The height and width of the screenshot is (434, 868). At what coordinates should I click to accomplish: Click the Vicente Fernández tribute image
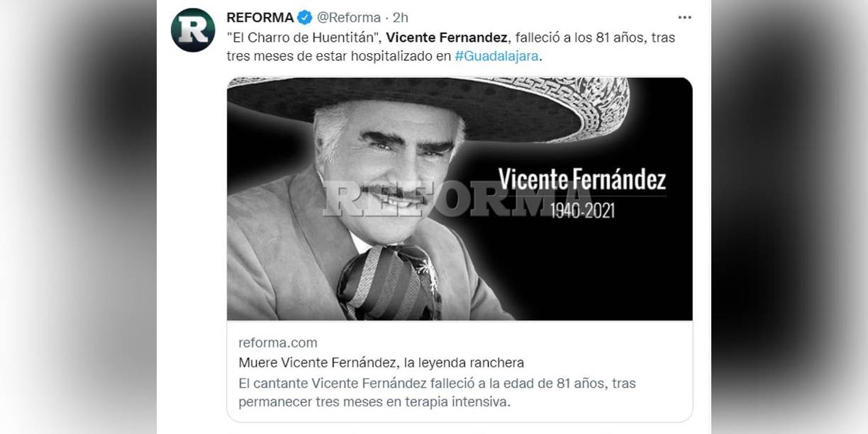coord(460,199)
